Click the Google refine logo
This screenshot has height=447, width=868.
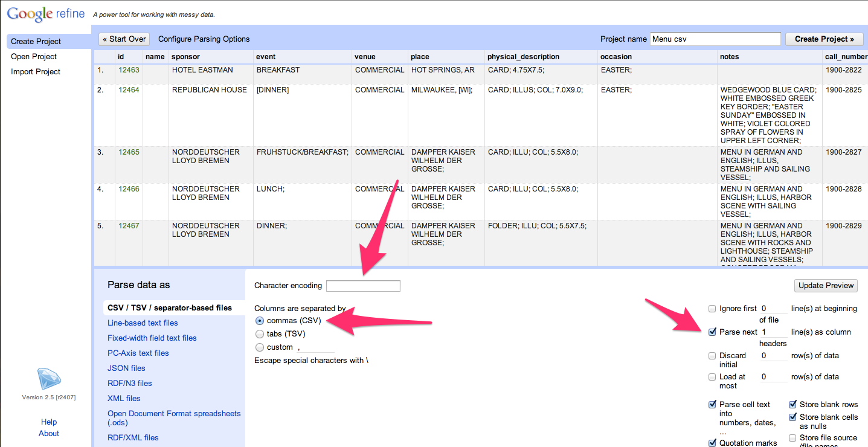[46, 13]
